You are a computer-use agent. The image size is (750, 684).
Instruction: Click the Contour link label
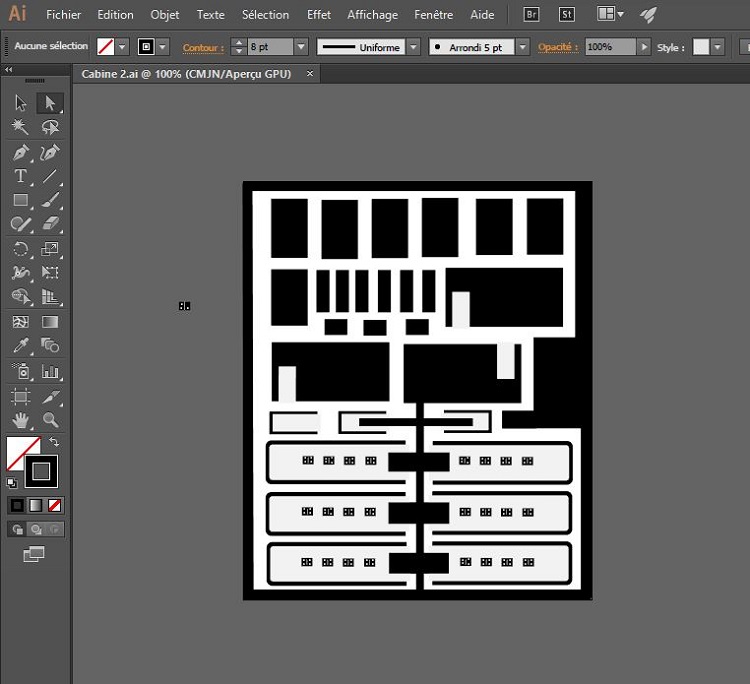coord(203,47)
